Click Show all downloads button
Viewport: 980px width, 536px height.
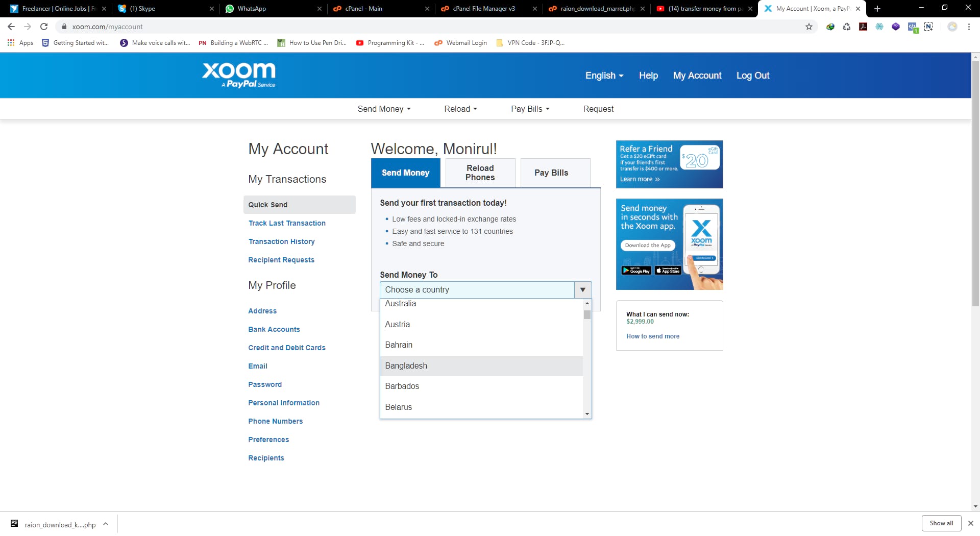point(941,523)
